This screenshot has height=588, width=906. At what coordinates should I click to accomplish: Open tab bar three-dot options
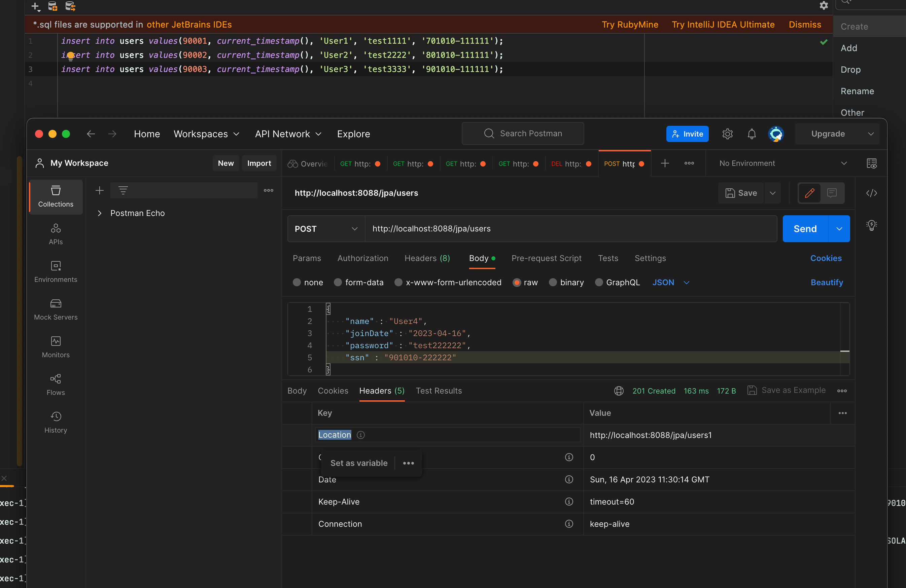(689, 163)
